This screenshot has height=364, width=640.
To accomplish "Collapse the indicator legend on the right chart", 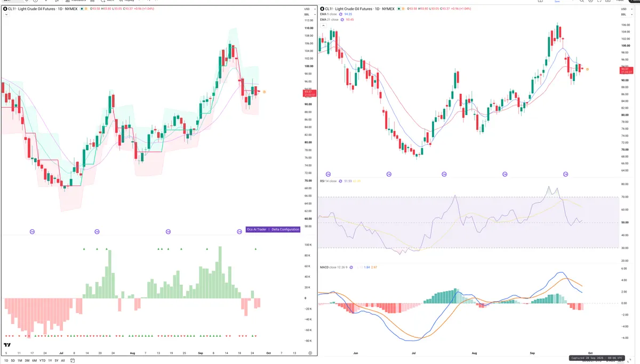I will tap(323, 25).
